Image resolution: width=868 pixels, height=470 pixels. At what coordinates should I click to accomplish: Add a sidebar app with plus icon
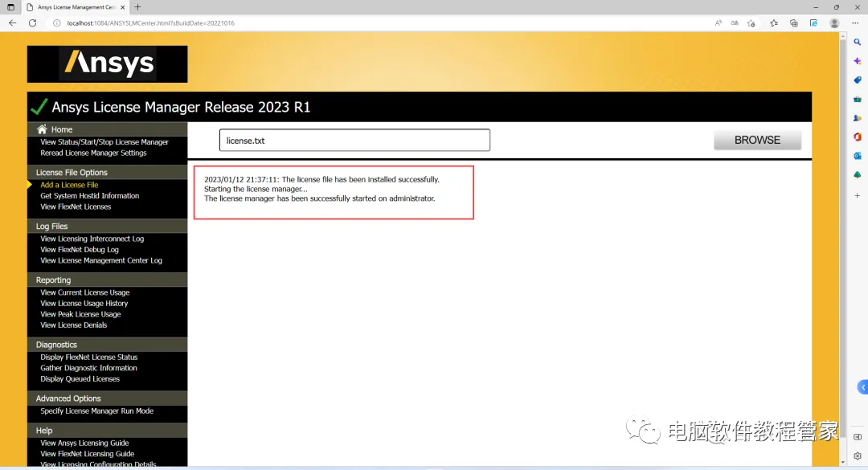coord(858,195)
